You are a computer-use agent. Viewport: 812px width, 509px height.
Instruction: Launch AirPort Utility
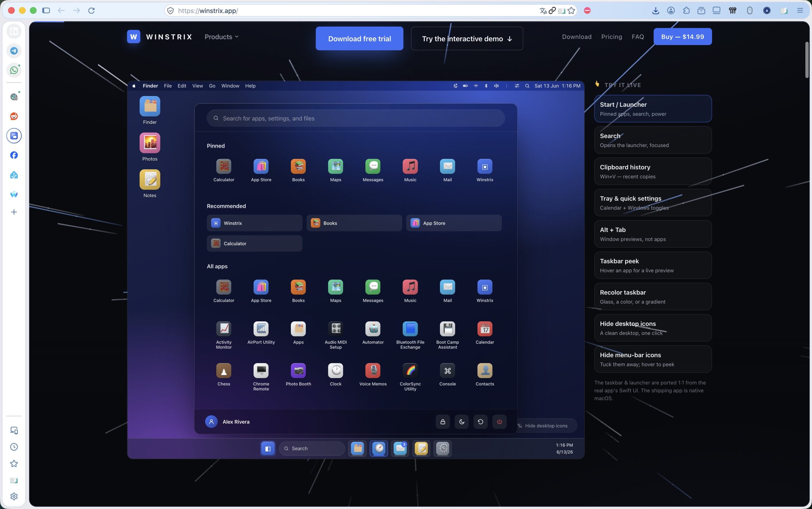[x=261, y=333]
